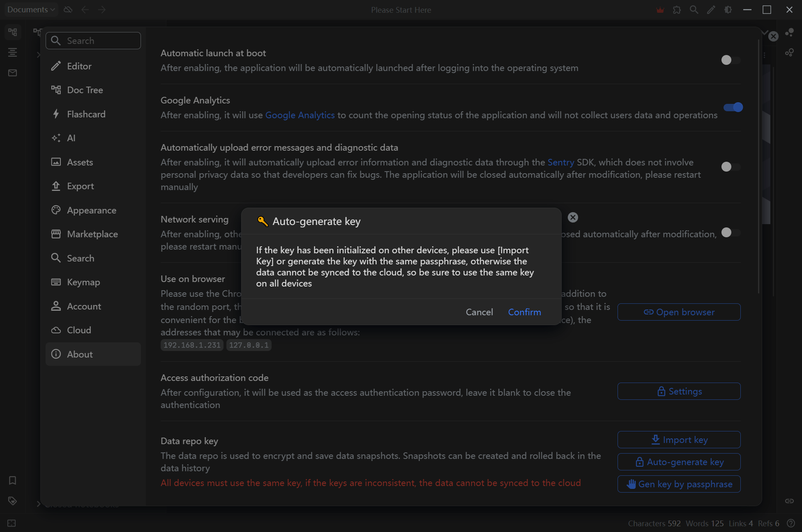The height and width of the screenshot is (532, 802).
Task: Open the tags icon in left dock
Action: (x=12, y=500)
